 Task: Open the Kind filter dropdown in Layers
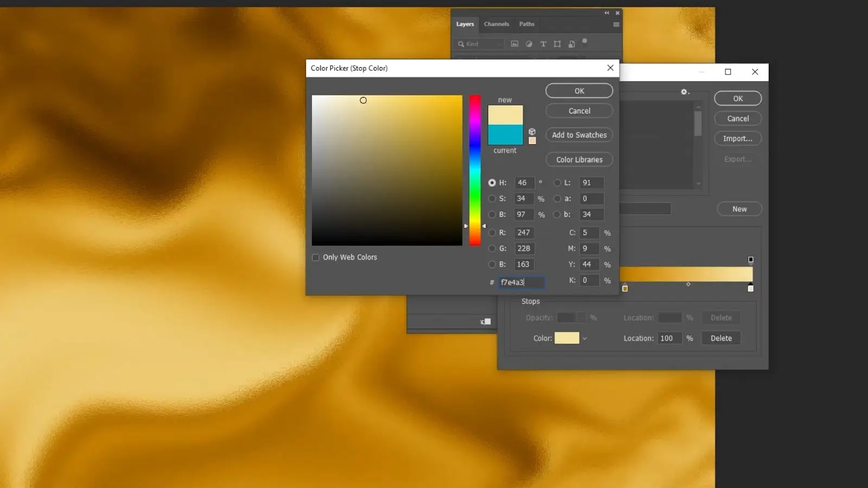(480, 44)
